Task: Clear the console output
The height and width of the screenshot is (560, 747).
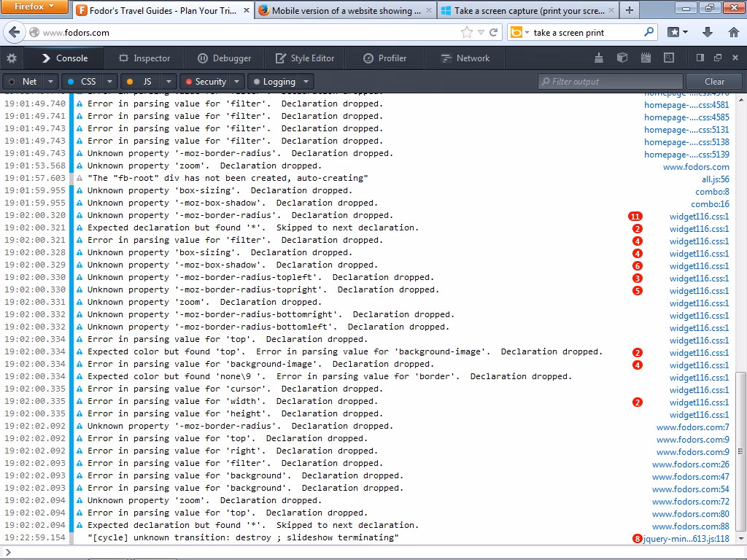Action: click(714, 82)
